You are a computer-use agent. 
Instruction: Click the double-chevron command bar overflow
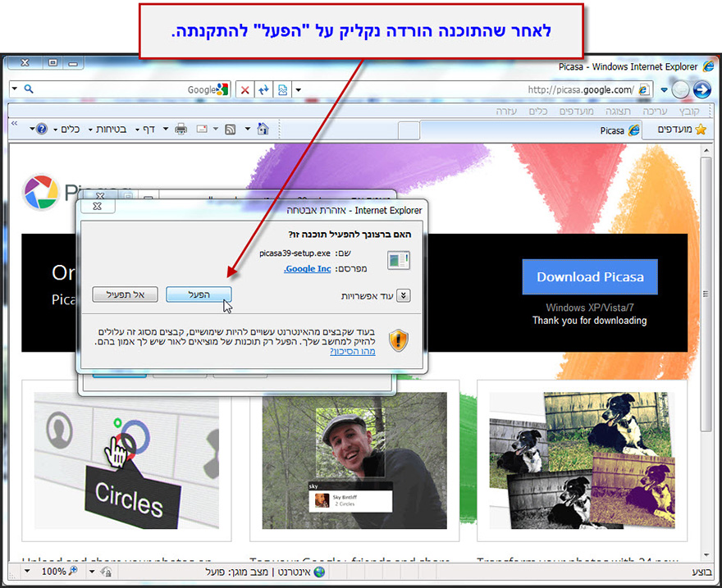pyautogui.click(x=14, y=123)
